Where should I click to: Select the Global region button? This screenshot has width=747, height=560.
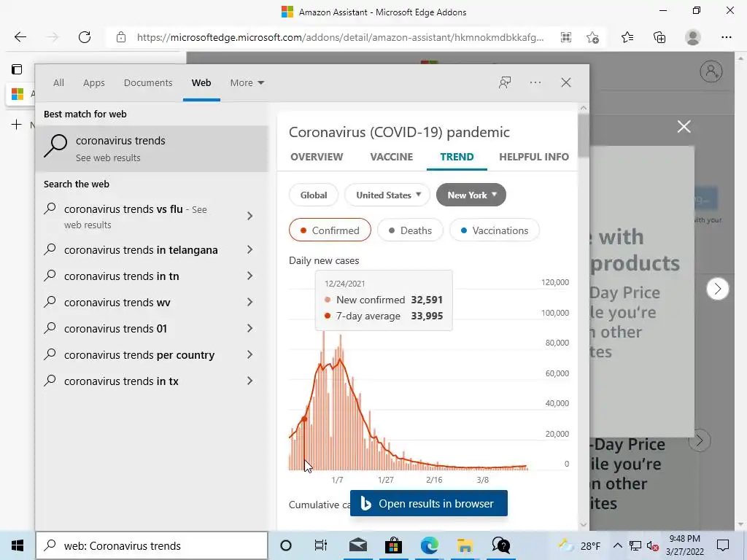(314, 195)
